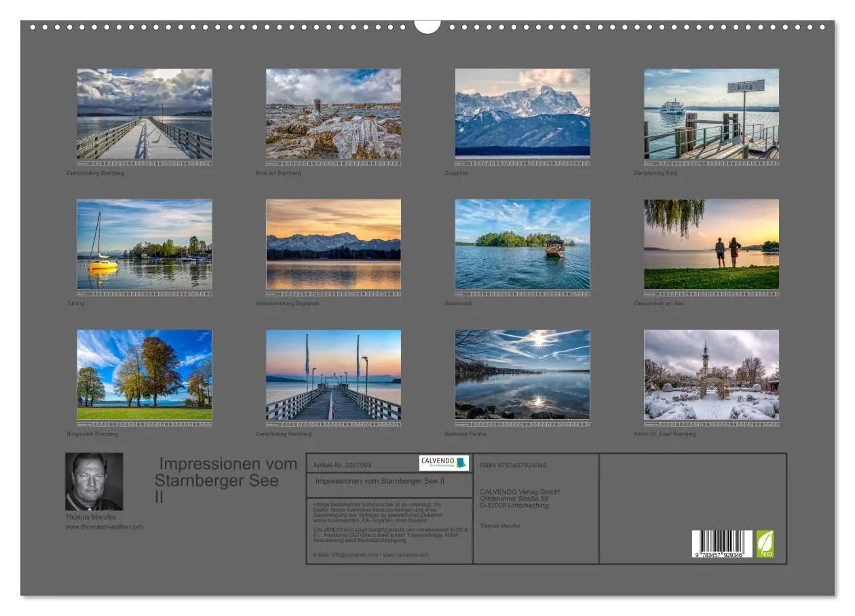
Task: Click the day strip under Kirche St. Josef photo
Action: (711, 424)
